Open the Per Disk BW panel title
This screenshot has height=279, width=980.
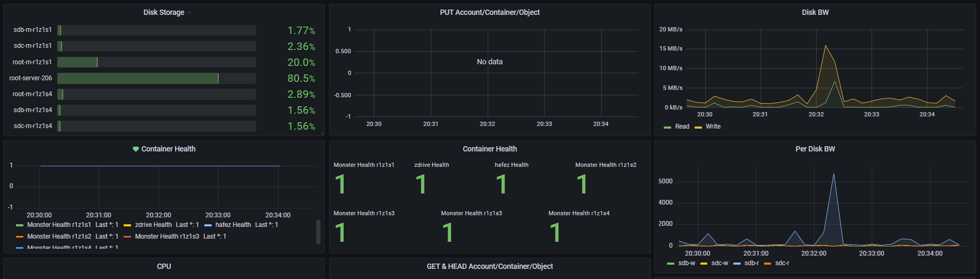coord(814,149)
